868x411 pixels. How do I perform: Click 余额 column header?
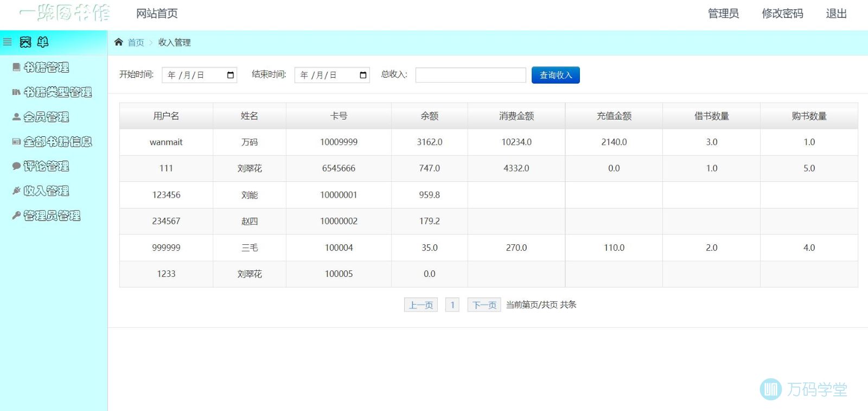[x=430, y=116]
